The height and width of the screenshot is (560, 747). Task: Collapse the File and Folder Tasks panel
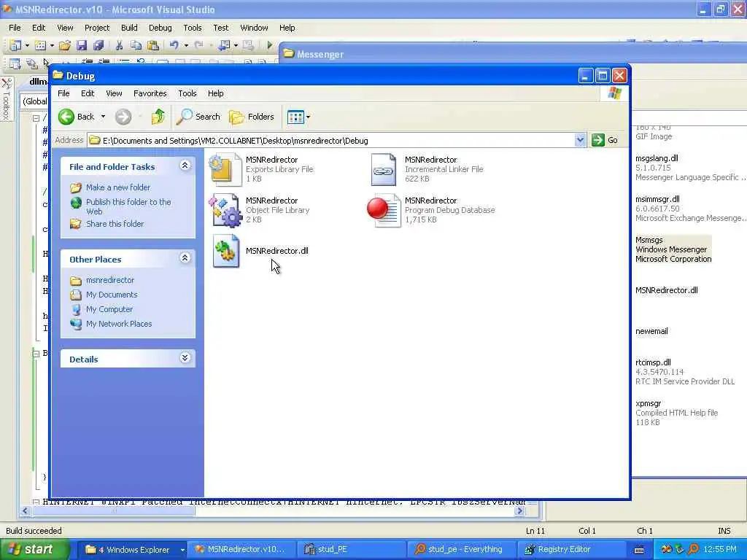pyautogui.click(x=185, y=166)
